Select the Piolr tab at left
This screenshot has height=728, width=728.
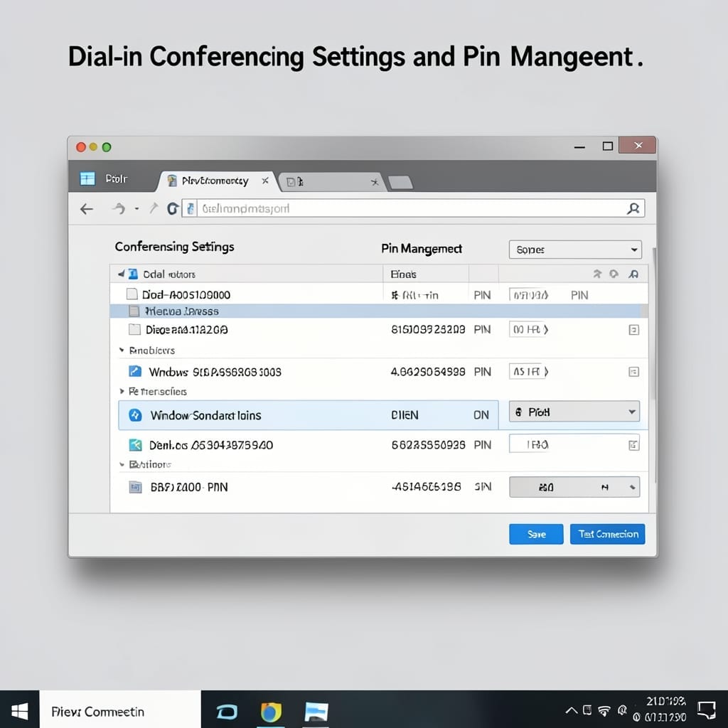116,178
